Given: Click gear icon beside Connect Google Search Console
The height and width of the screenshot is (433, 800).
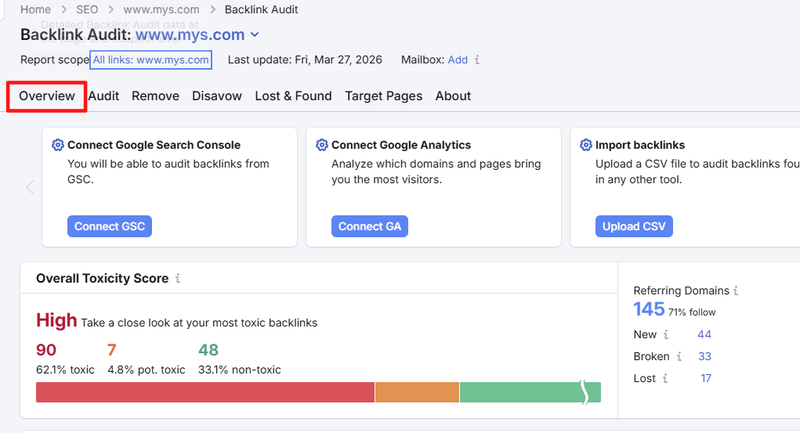Looking at the screenshot, I should (x=58, y=145).
